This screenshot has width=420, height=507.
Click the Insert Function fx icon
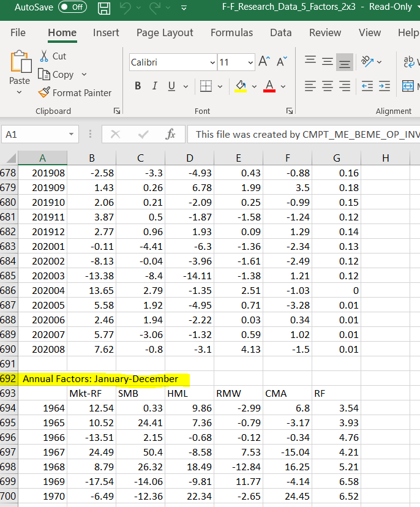pyautogui.click(x=171, y=134)
